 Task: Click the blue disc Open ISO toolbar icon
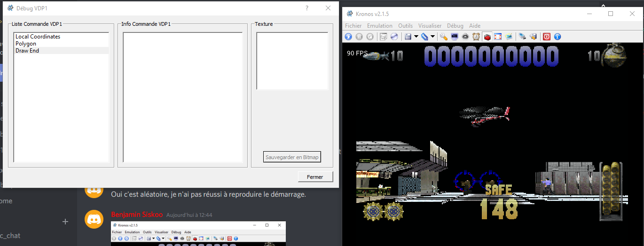click(x=394, y=37)
